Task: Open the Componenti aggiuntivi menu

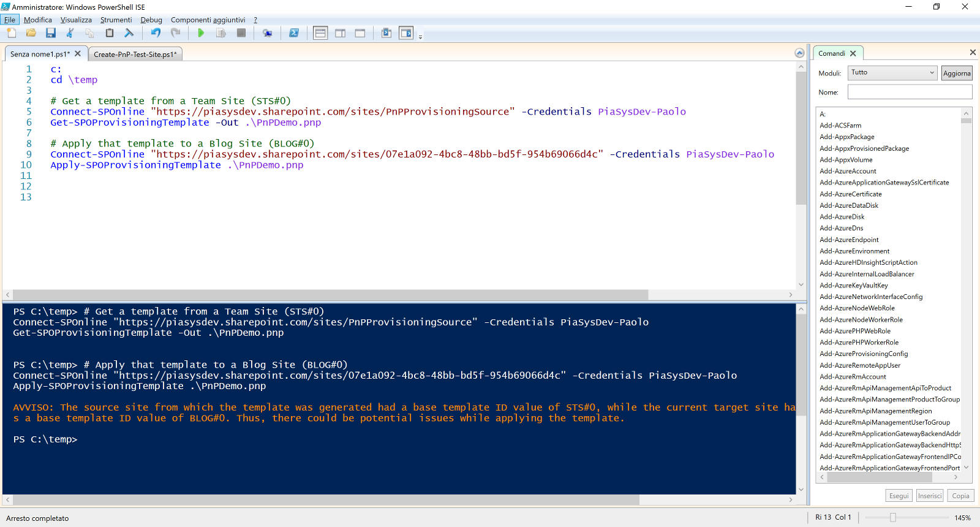Action: (x=208, y=20)
